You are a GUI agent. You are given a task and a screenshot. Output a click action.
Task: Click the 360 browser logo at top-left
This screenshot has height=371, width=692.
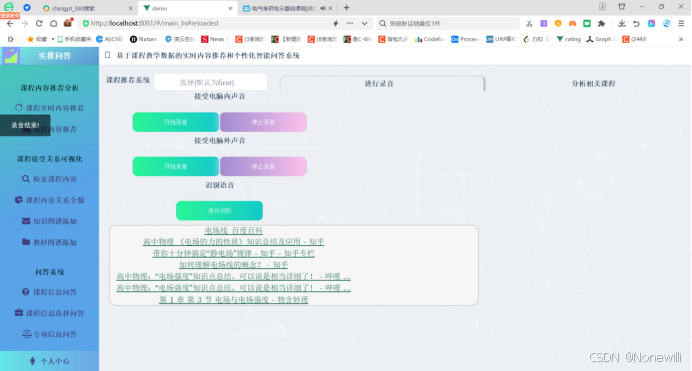point(9,7)
